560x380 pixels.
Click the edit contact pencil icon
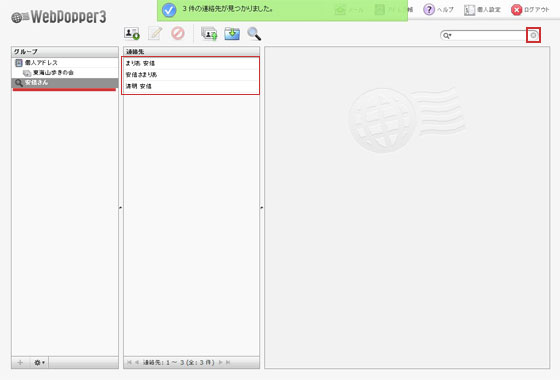[155, 34]
